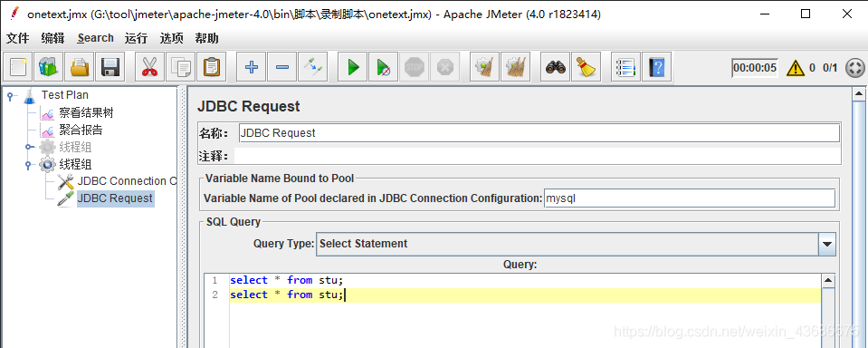Reset search using the yellow broom icon

[x=587, y=68]
